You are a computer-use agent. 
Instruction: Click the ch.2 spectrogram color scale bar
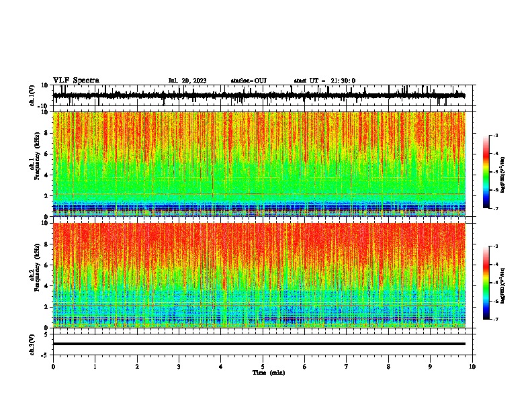pos(486,283)
